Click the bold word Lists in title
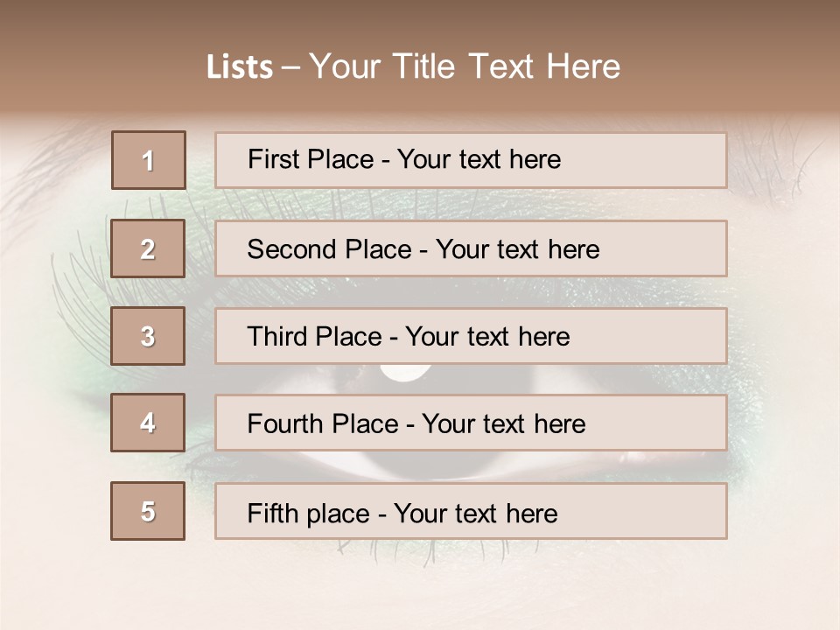Image resolution: width=840 pixels, height=630 pixels. coord(240,67)
